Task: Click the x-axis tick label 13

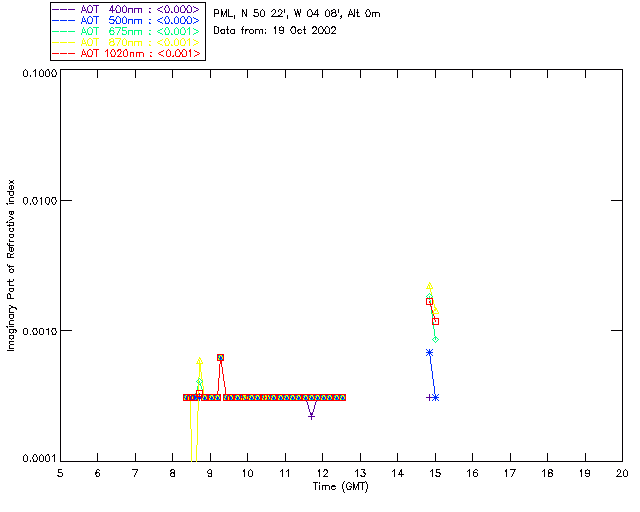Action: (x=360, y=473)
